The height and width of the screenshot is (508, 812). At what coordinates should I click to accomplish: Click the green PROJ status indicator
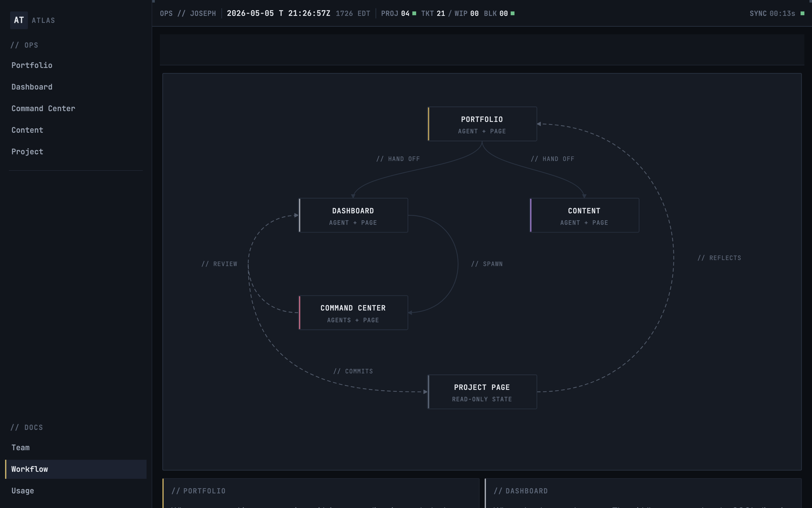click(x=414, y=13)
